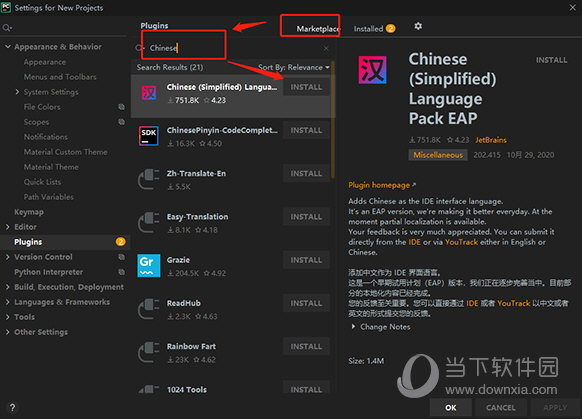Click the Zh-Translate-En plugin icon
Viewport: 582px width, 419px height.
click(148, 179)
